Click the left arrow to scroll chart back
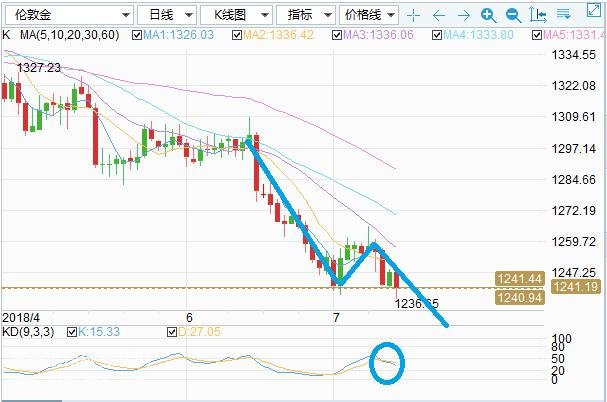This screenshot has width=607, height=402. (439, 15)
